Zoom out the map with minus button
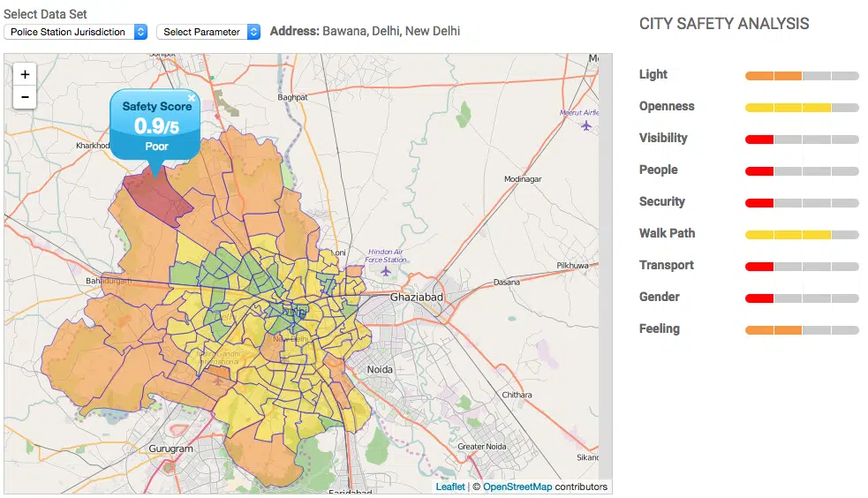This screenshot has width=868, height=498. (25, 97)
